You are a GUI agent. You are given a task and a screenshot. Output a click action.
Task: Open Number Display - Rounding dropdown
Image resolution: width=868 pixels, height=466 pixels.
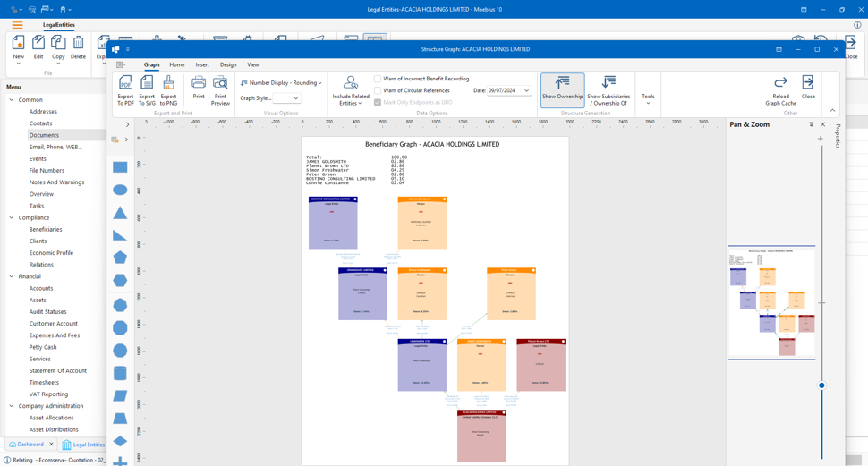[281, 82]
